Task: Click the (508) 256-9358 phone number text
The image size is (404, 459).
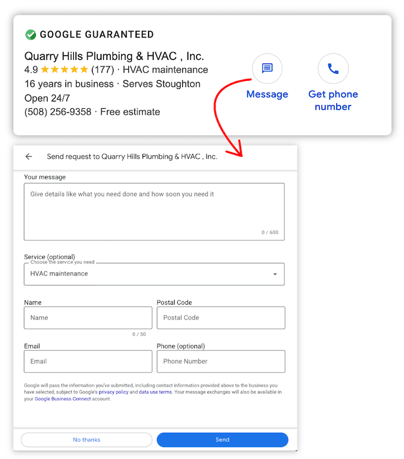Action: (58, 112)
